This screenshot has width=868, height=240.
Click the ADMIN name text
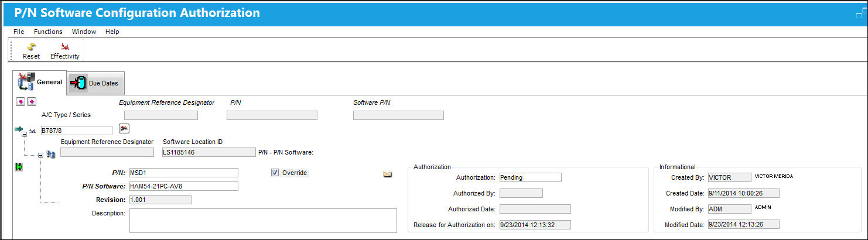(763, 207)
